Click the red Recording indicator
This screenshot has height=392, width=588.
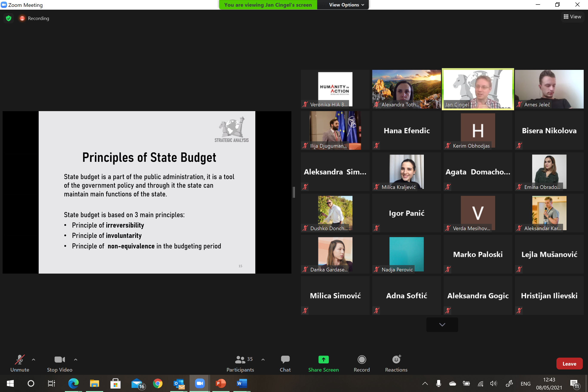(x=22, y=18)
